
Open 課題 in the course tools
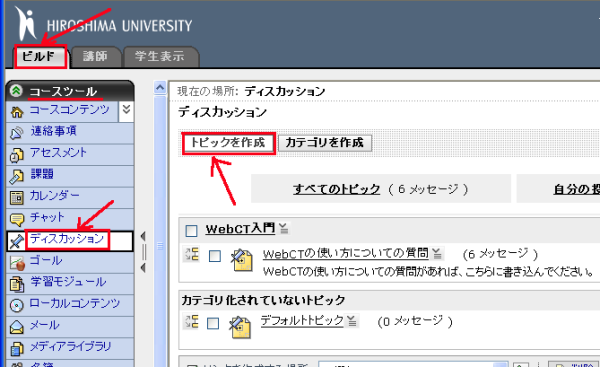42,174
